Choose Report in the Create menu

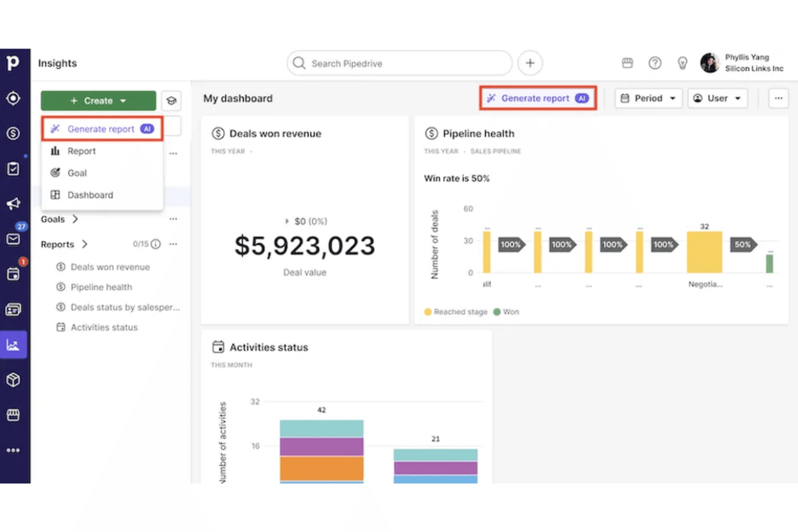(x=102, y=151)
